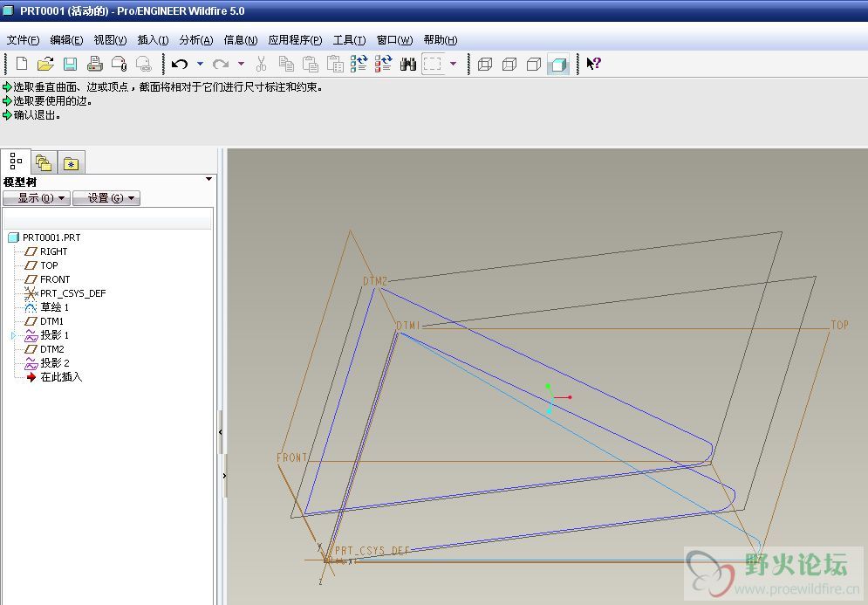The height and width of the screenshot is (605, 868).
Task: Open the redo history dropdown arrow
Action: [241, 64]
